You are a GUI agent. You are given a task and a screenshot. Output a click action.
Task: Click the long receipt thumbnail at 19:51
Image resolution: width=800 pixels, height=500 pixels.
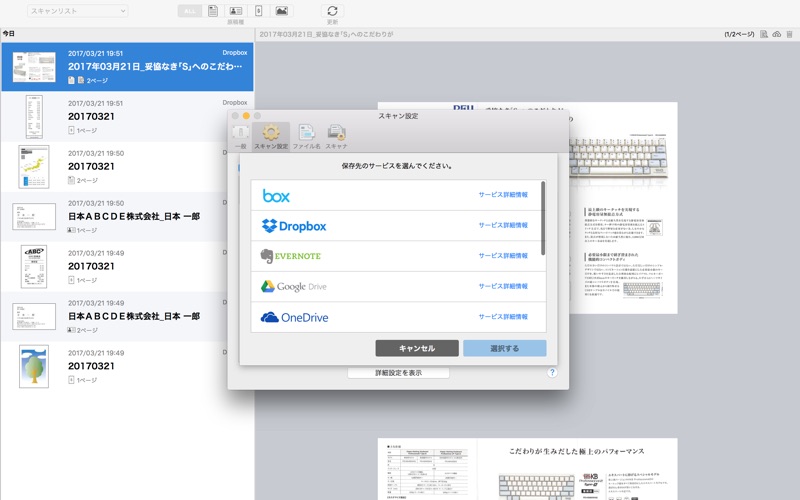click(34, 117)
